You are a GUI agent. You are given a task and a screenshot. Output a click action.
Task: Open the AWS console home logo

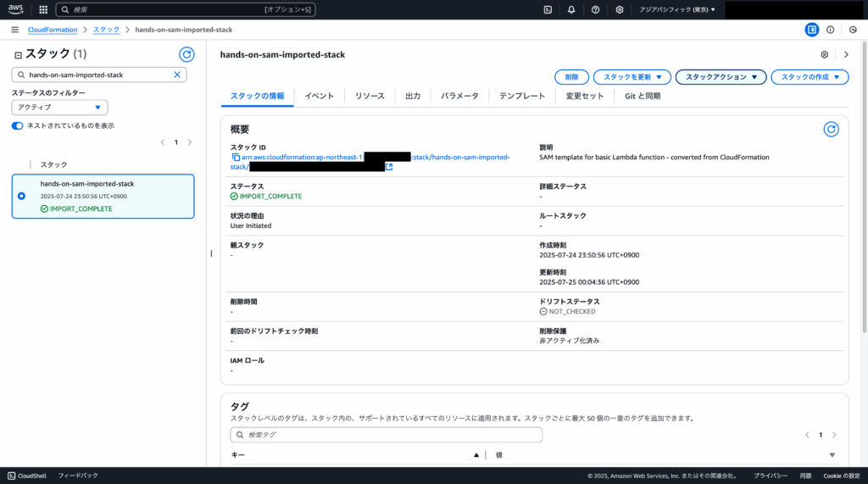pyautogui.click(x=15, y=9)
